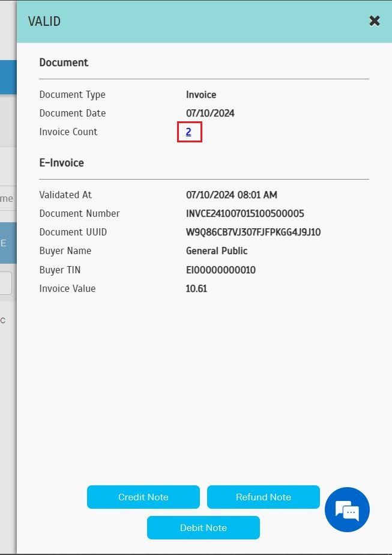The width and height of the screenshot is (392, 555).
Task: Click the VALID panel header title
Action: 44,22
